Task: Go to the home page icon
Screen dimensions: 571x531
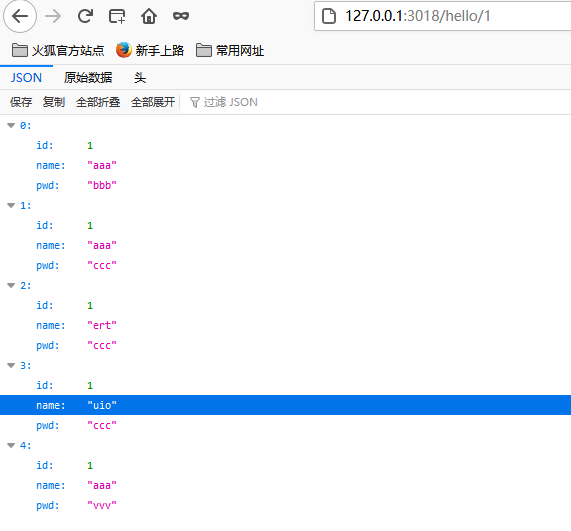Action: point(149,16)
